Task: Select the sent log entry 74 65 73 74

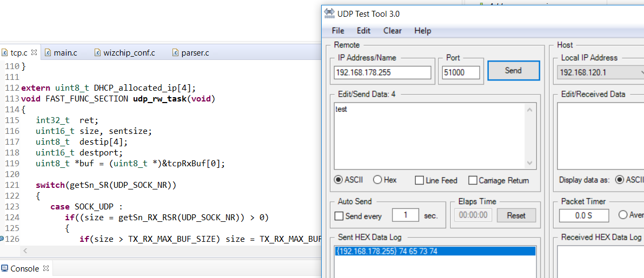Action: tap(435, 252)
